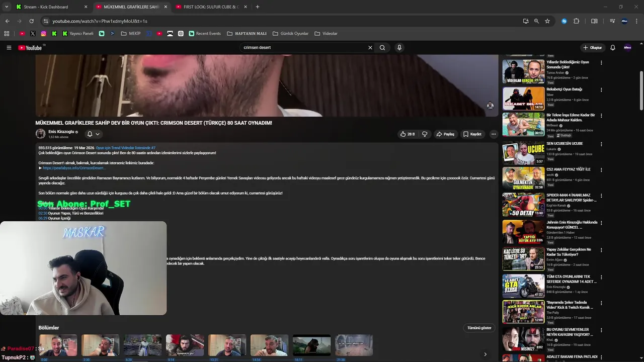Open options for 'CS2 AMA FEYYAZ YİĞİT İLE'
Viewport: 644px width, 362px height.
[x=601, y=170]
